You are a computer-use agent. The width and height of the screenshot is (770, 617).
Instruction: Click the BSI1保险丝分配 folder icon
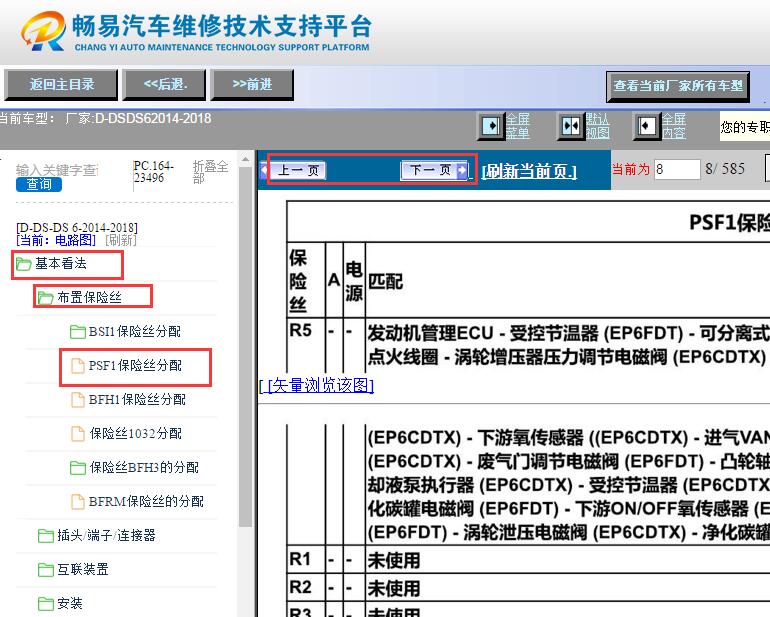click(x=78, y=332)
